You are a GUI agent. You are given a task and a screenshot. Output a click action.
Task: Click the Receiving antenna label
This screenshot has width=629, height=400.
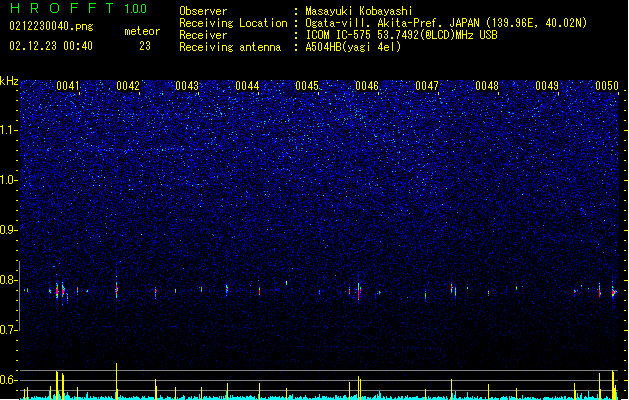coord(230,47)
